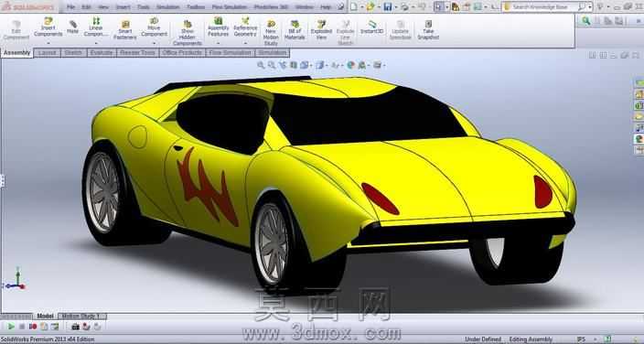Expand the Reference Geometry dropdown arrow
This screenshot has height=344, width=644.
[245, 43]
